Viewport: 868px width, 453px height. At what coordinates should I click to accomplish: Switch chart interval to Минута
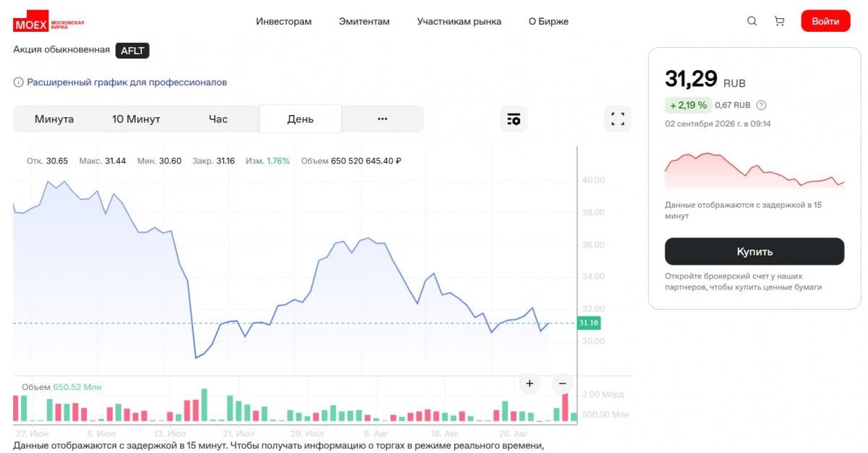point(54,119)
